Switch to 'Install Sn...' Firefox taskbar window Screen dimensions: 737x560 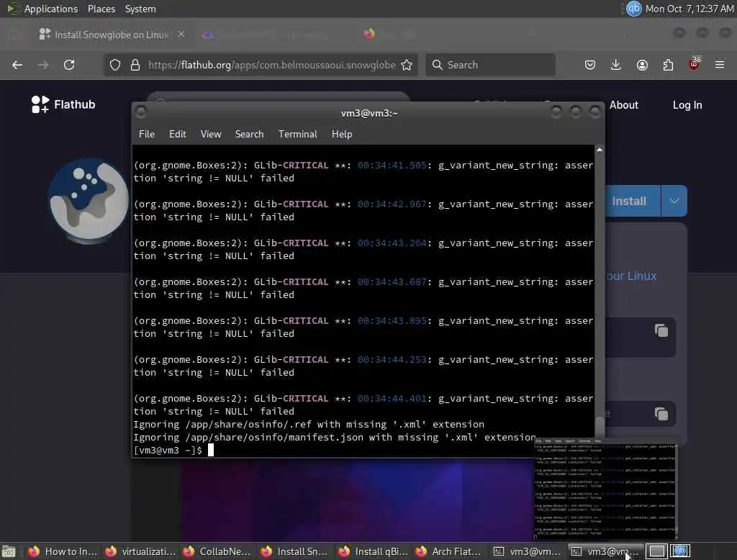click(295, 551)
